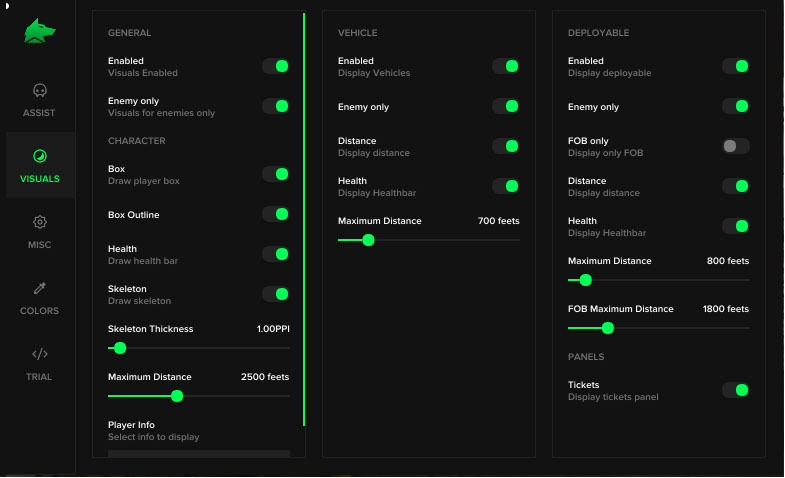Viewport: 785px width, 478px height.
Task: Open the Player Info selection dropdown
Action: pyautogui.click(x=198, y=454)
